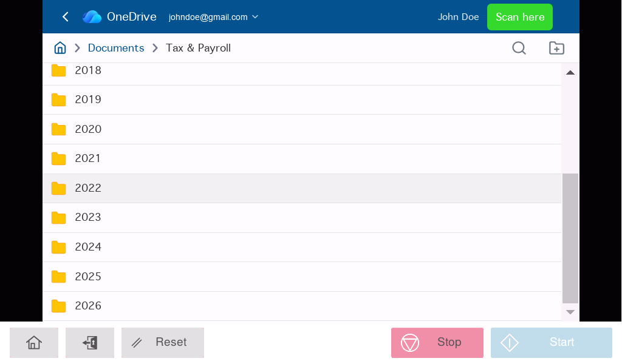
Task: Go to the root via breadcrumb home icon
Action: 60,48
